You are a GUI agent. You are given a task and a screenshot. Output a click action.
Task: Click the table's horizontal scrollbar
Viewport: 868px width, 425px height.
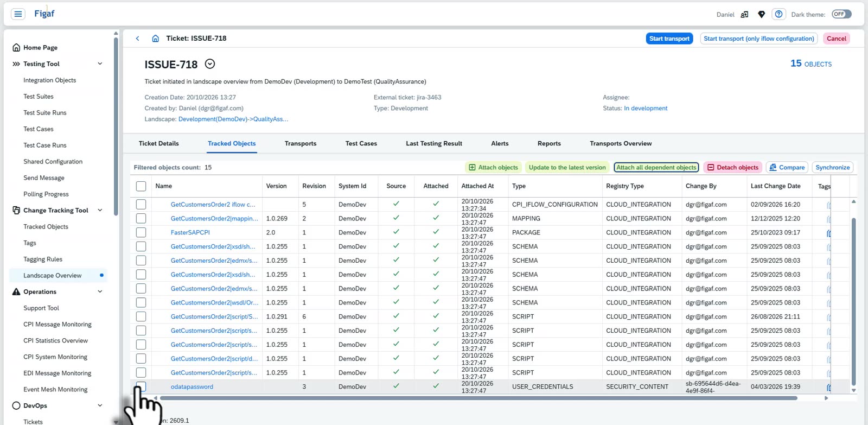tap(478, 398)
